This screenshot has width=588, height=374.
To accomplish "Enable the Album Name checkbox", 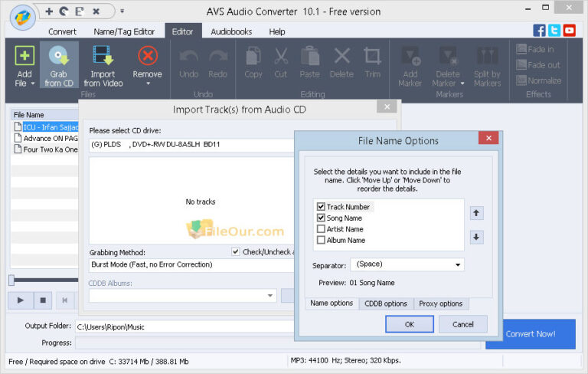I will (321, 240).
